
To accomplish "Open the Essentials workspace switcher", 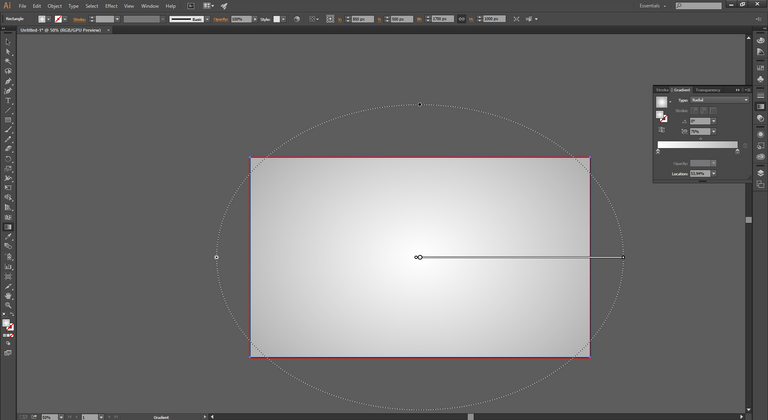I will (652, 6).
